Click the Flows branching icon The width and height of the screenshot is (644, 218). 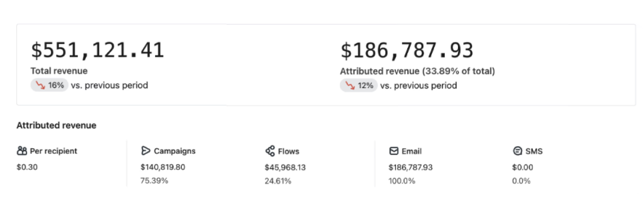pyautogui.click(x=270, y=151)
